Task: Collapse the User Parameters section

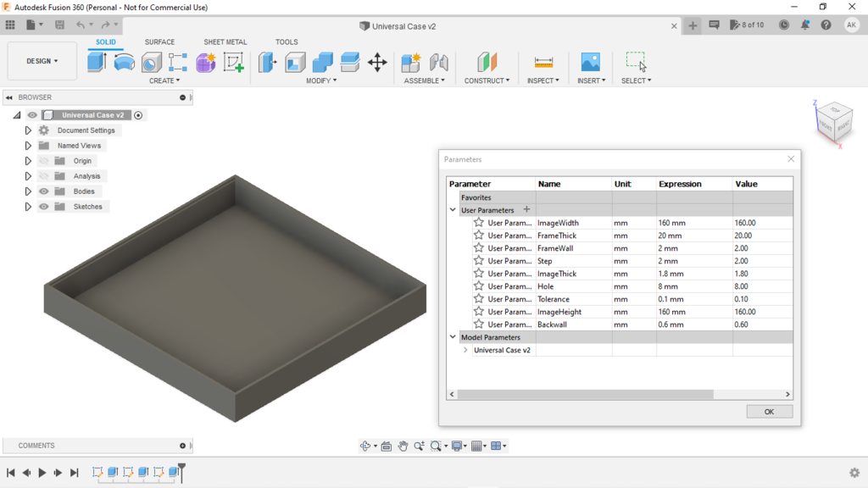Action: [453, 210]
